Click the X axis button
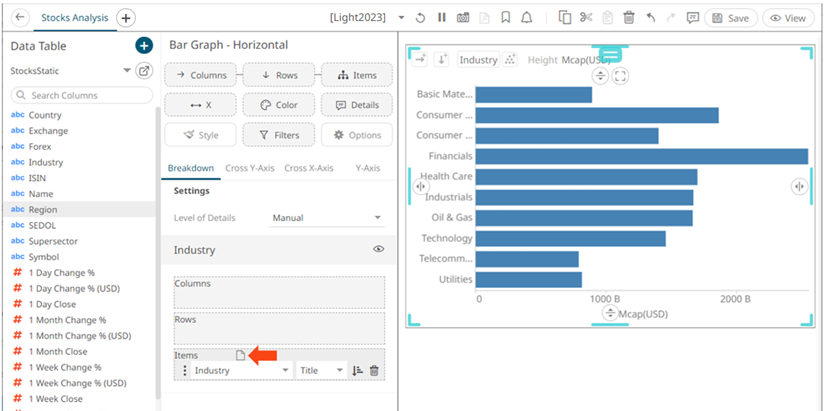This screenshot has height=411, width=825. click(200, 105)
